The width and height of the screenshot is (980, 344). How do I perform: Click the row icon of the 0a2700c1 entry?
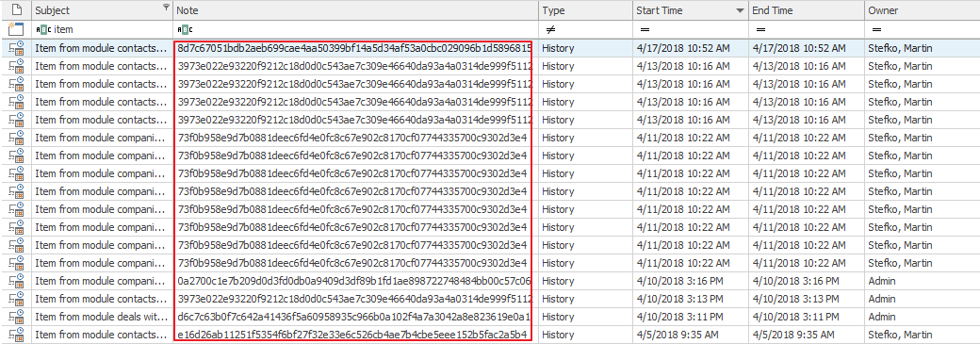(x=16, y=281)
